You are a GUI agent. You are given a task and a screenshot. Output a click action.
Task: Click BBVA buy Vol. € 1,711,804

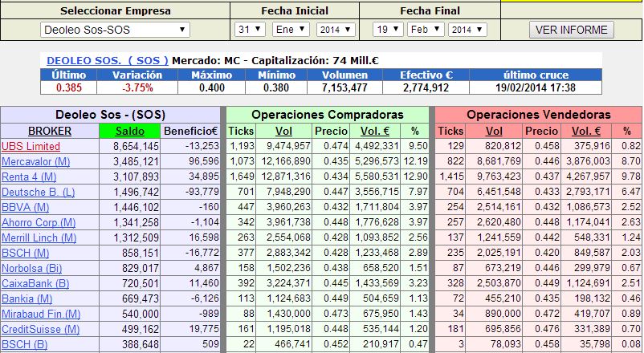(x=377, y=207)
